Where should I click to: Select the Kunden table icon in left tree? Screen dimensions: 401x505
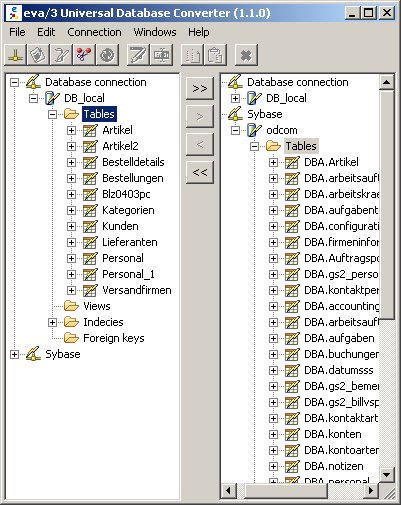(90, 226)
